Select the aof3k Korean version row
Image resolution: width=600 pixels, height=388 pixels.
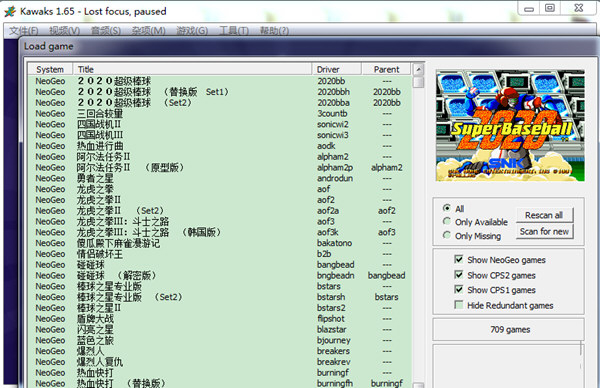220,232
